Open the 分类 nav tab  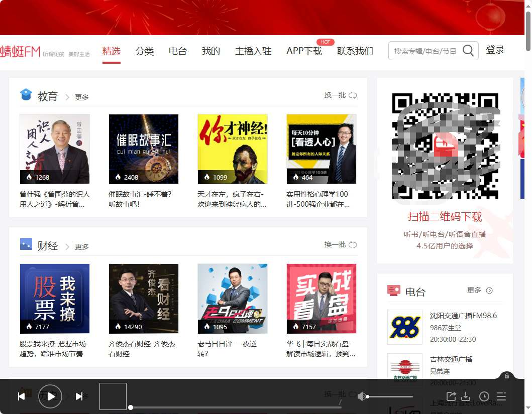pos(145,51)
